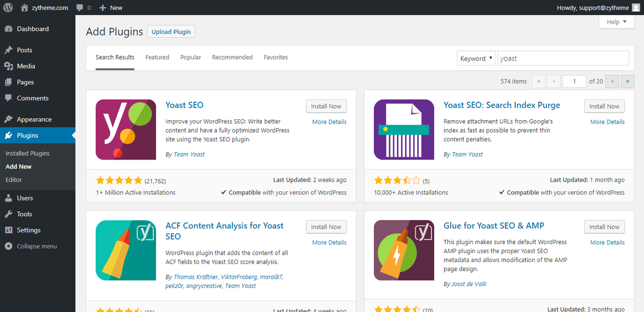This screenshot has height=312, width=644.
Task: Click the Comments bubble icon in sidebar
Action: point(8,98)
